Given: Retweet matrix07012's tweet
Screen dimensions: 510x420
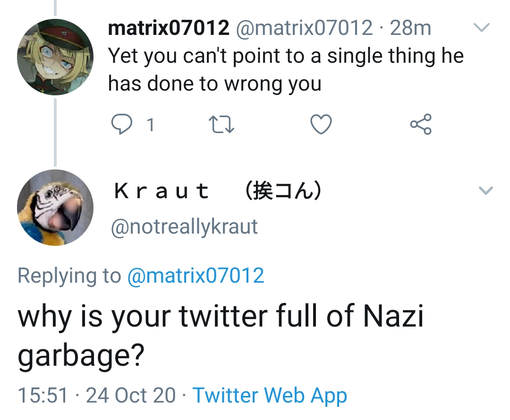Looking at the screenshot, I should 221,125.
